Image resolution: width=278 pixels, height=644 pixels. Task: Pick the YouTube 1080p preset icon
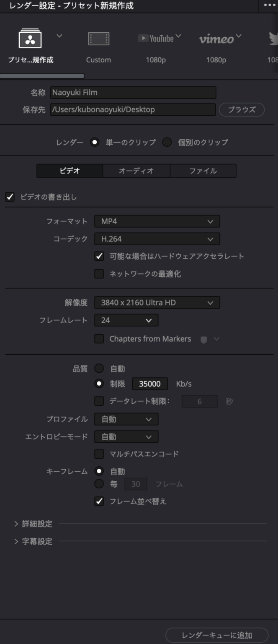[x=156, y=39]
